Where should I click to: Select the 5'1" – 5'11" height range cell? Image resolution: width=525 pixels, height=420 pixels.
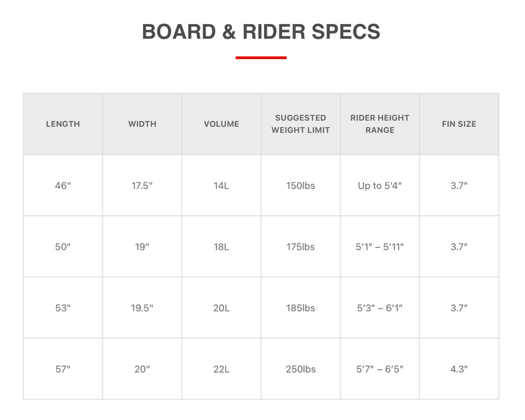(380, 247)
